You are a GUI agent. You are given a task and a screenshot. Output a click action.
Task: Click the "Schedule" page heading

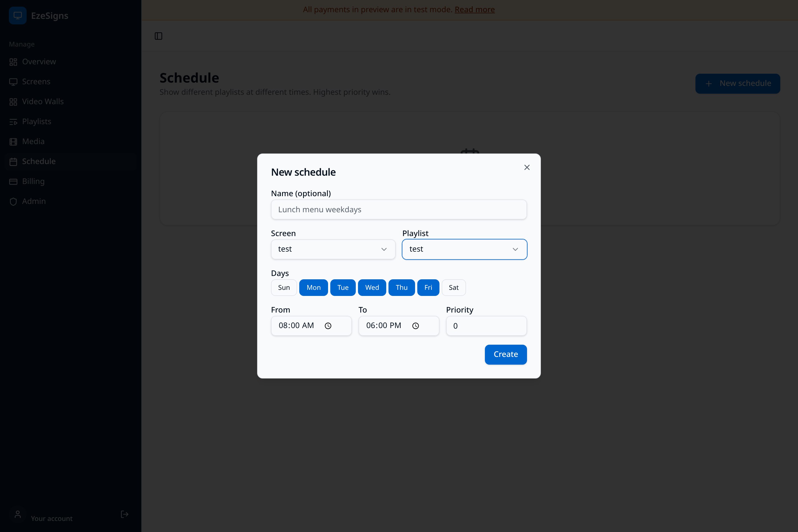(189, 78)
